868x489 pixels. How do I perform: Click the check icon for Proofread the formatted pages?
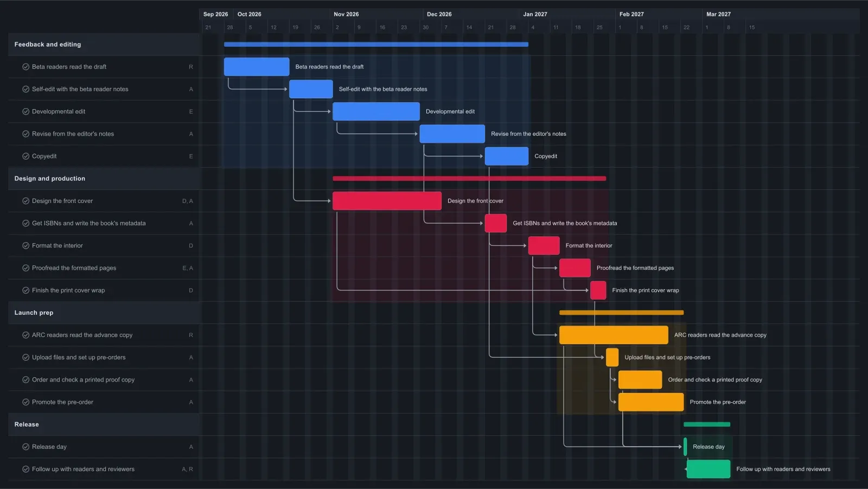click(x=25, y=268)
